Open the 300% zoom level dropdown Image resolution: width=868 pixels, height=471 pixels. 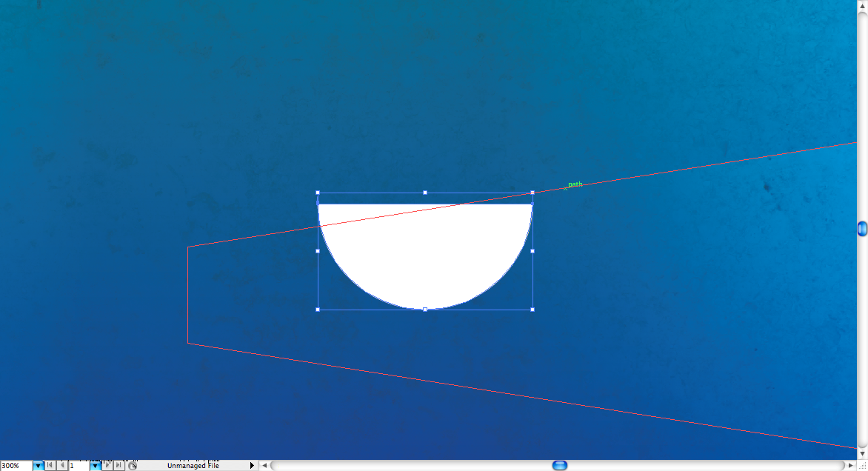[38, 466]
